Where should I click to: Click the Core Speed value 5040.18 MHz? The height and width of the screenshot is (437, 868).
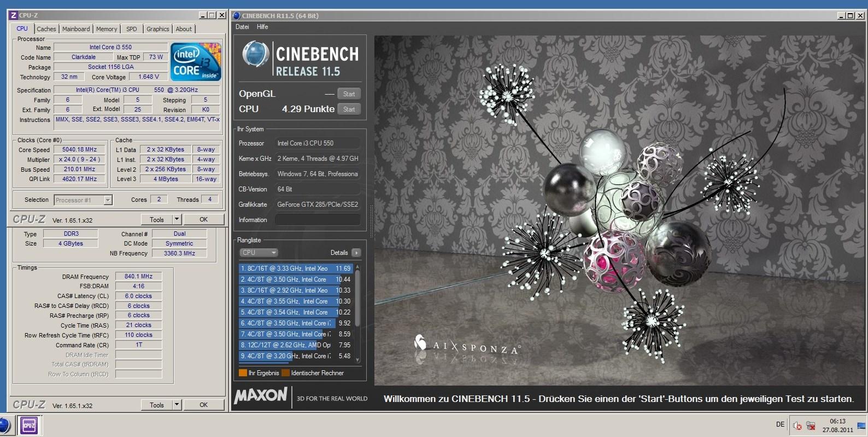point(79,149)
